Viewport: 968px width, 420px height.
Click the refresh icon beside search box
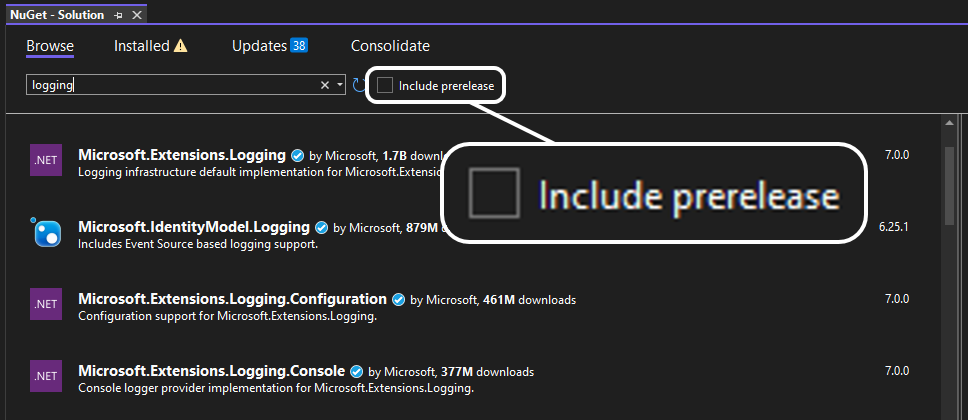tap(358, 85)
